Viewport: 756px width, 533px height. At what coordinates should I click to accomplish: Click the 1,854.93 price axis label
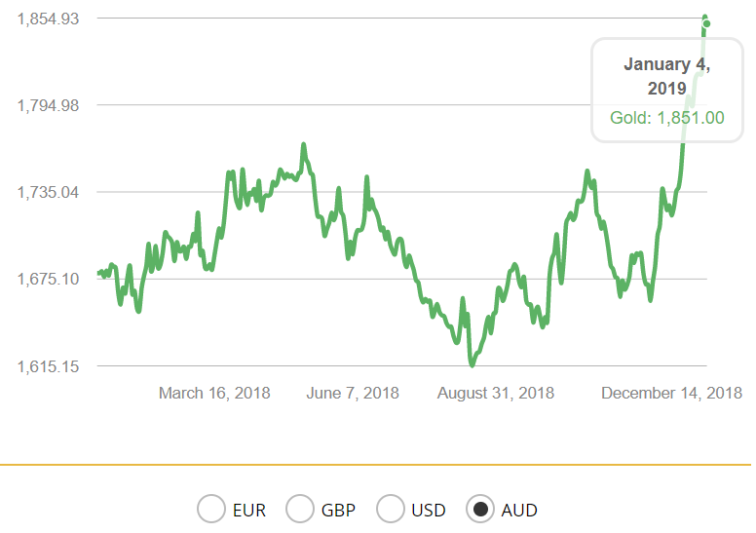[49, 19]
